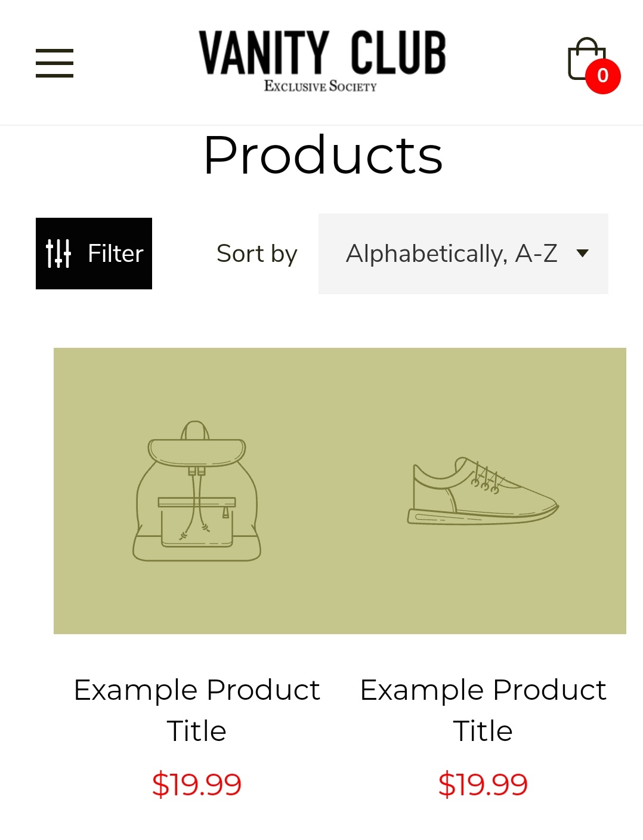The width and height of the screenshot is (643, 840).
Task: Click the backpack product illustration
Action: 197,492
